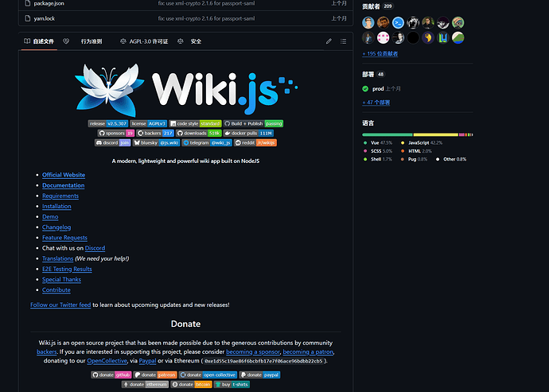Click the Vue 47.5% language entry
The width and height of the screenshot is (549, 392).
[x=378, y=143]
